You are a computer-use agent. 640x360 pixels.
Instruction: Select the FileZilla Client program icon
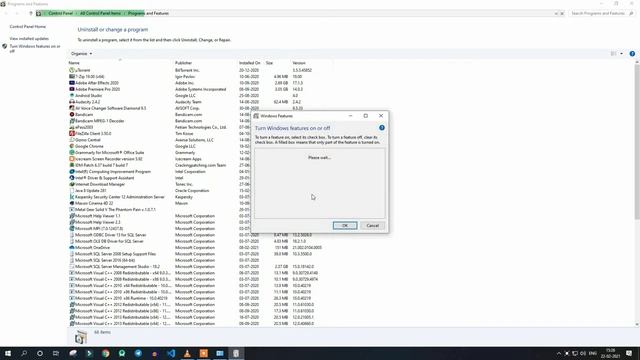coord(72,133)
